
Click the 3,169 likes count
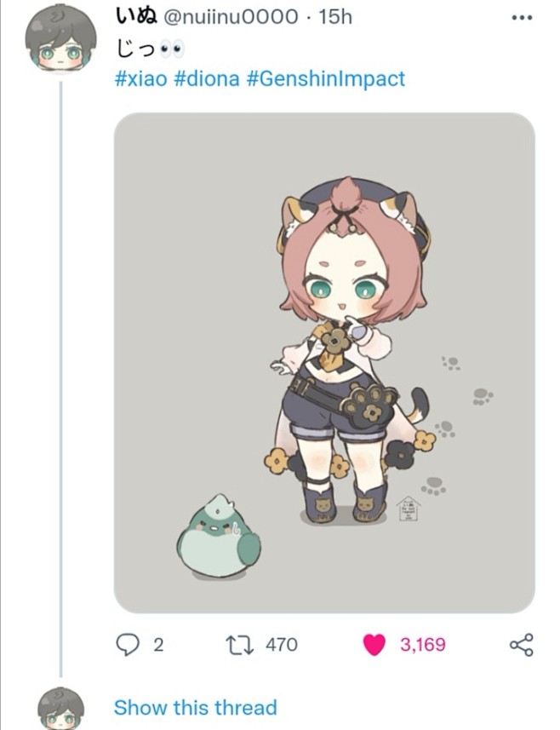[423, 645]
